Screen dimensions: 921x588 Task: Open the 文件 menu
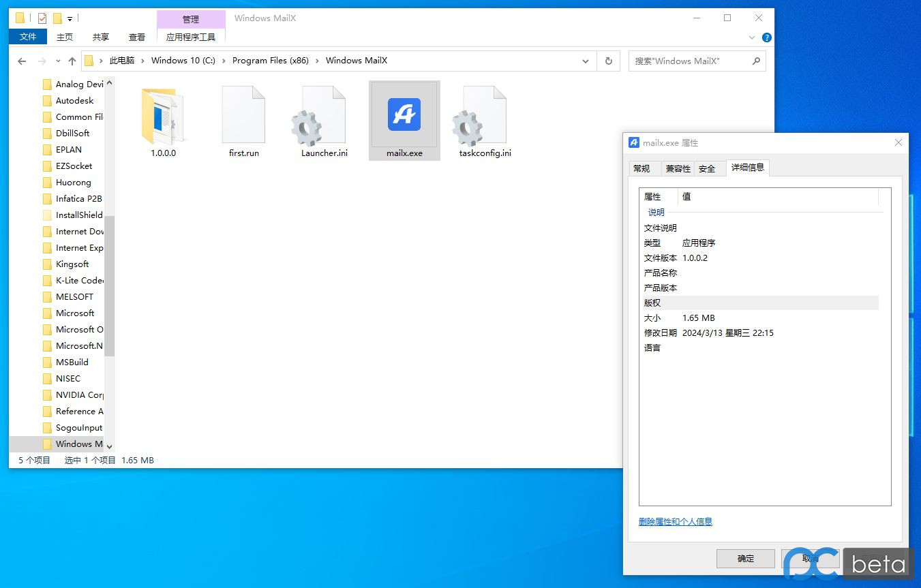point(28,37)
